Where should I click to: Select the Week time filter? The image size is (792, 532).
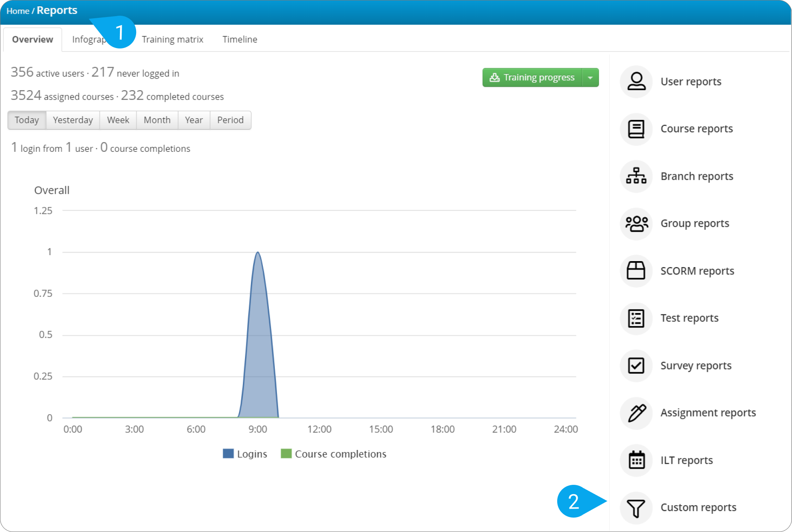click(118, 120)
